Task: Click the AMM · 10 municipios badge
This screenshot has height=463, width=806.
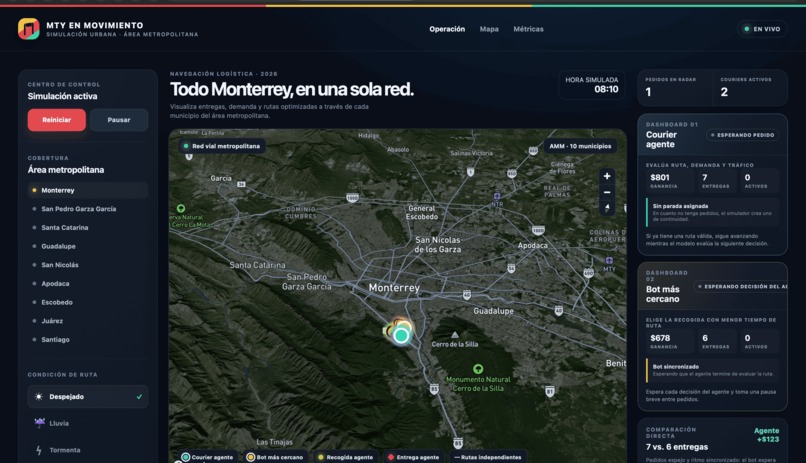Action: pyautogui.click(x=580, y=146)
